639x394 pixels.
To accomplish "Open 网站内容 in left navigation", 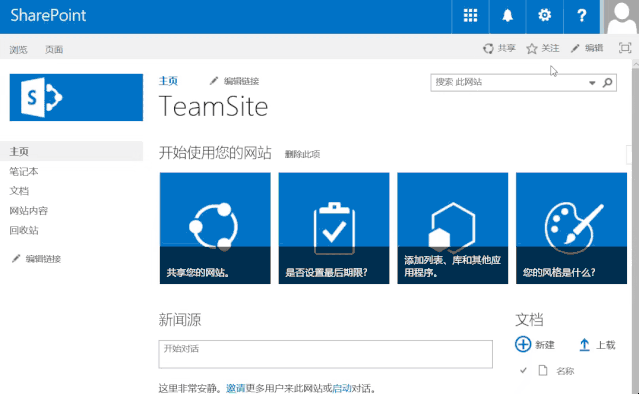I will point(29,211).
